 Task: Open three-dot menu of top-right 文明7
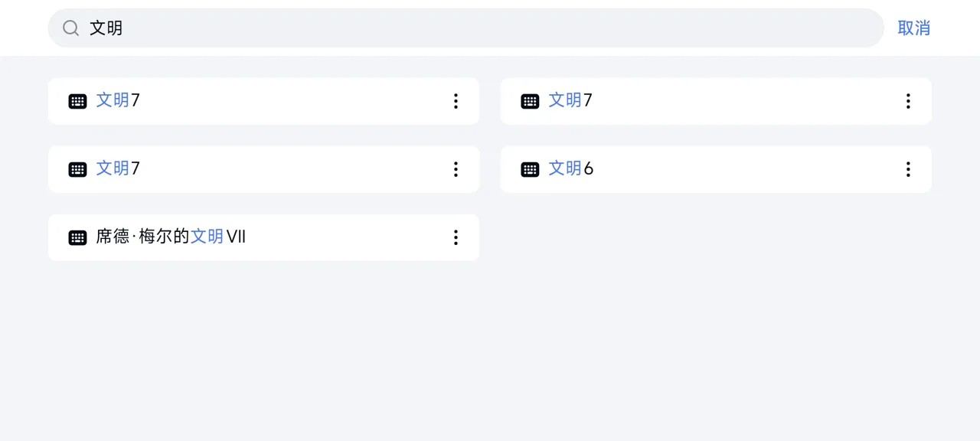[908, 101]
